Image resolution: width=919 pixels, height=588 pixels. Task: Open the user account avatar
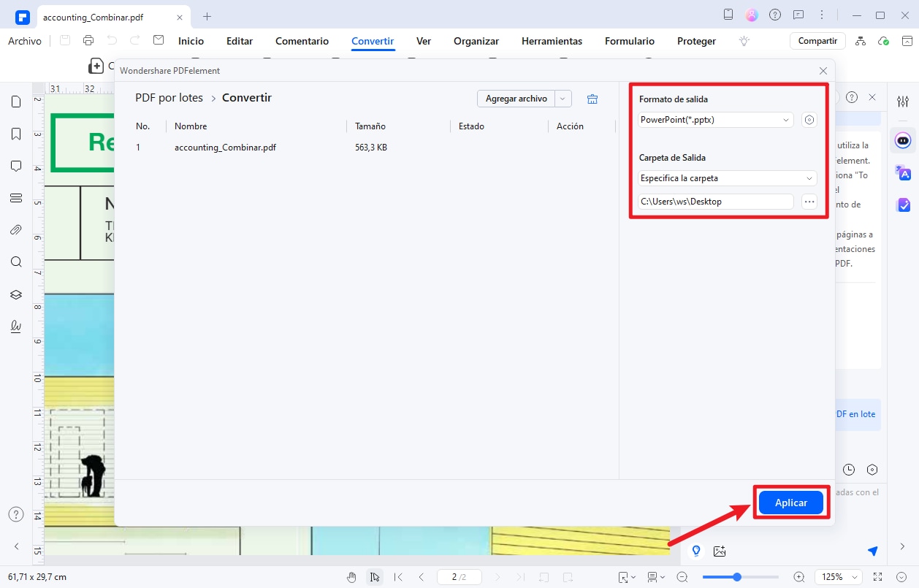pos(752,15)
